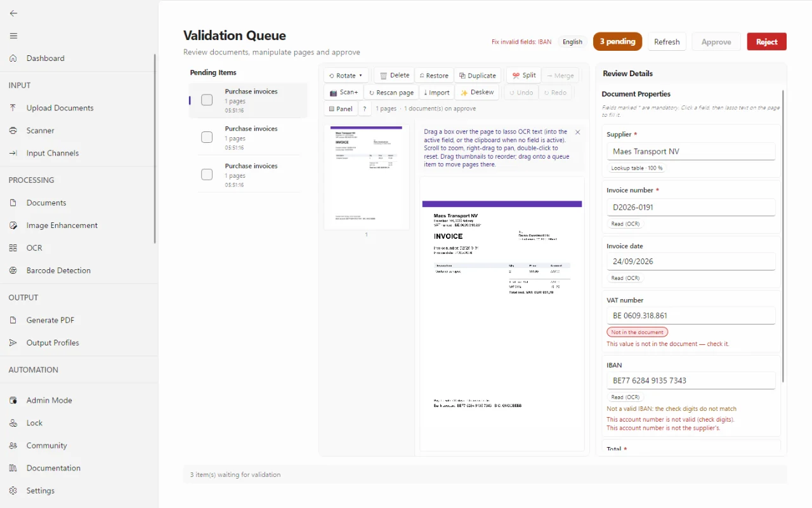Open Output Profiles
Viewport: 812px width, 508px height.
pos(53,343)
